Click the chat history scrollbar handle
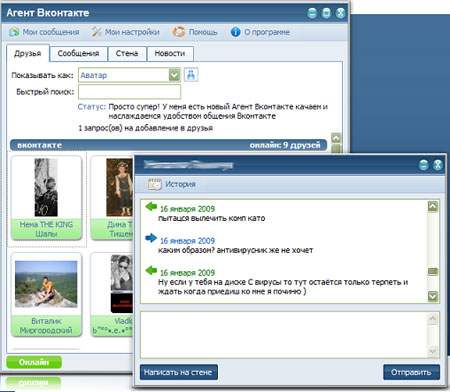 tap(433, 272)
